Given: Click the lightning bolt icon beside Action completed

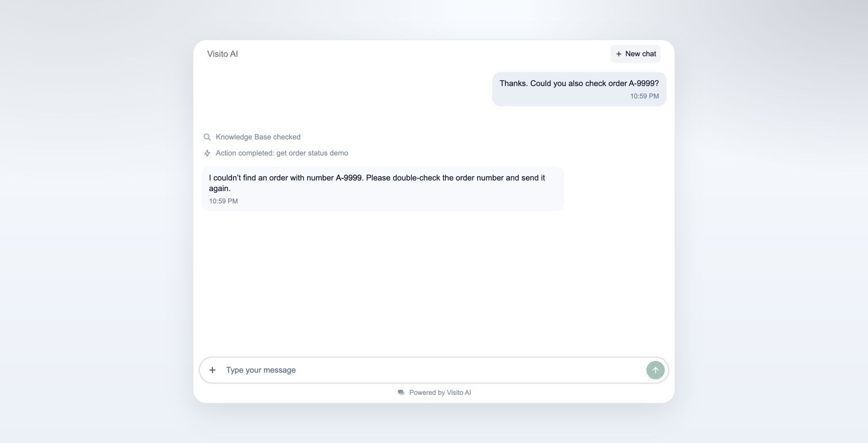Looking at the screenshot, I should pyautogui.click(x=207, y=153).
